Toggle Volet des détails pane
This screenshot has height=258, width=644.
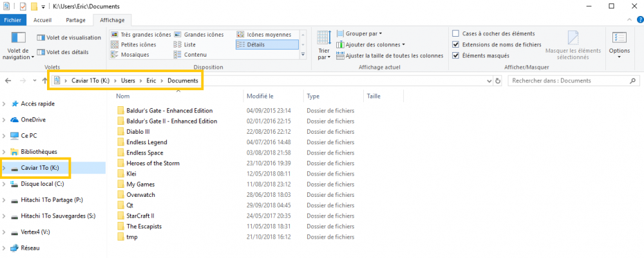[62, 52]
